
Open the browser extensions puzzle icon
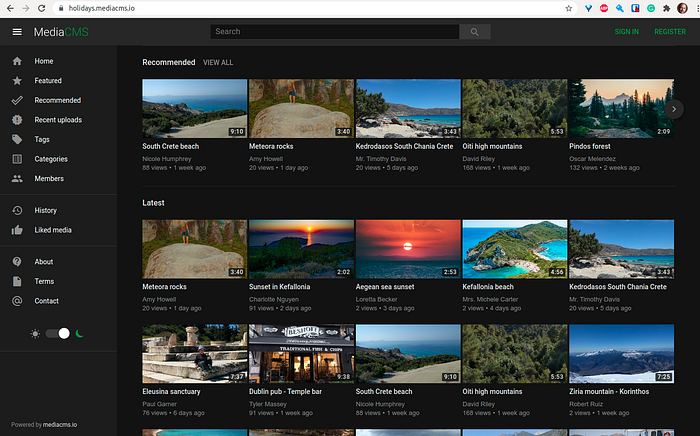(667, 8)
